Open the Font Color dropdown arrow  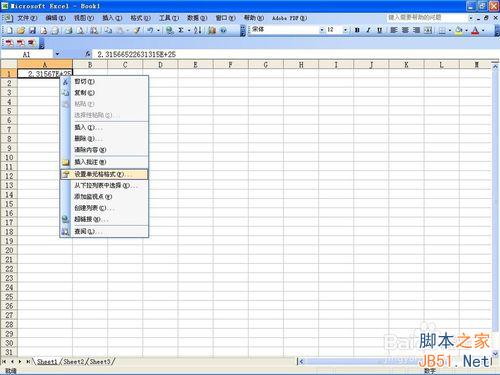pyautogui.click(x=483, y=31)
